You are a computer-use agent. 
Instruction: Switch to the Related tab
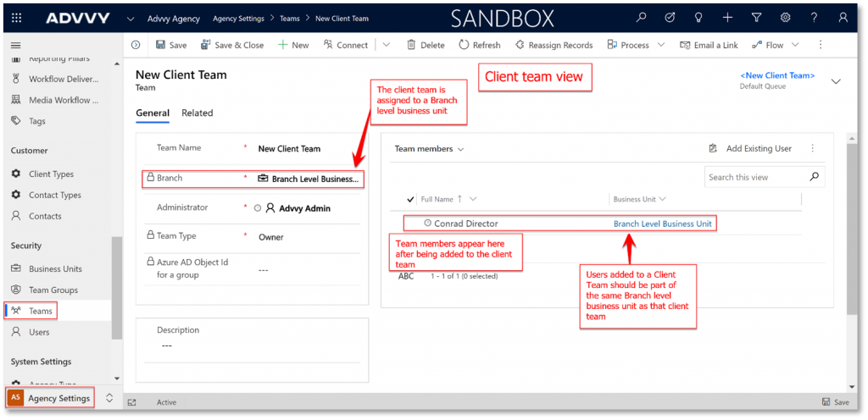[x=197, y=113]
